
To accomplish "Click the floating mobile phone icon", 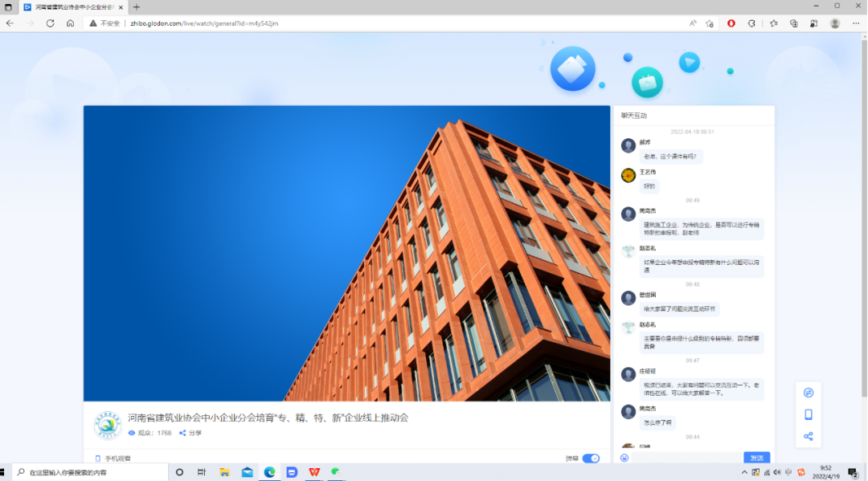I will pos(809,414).
